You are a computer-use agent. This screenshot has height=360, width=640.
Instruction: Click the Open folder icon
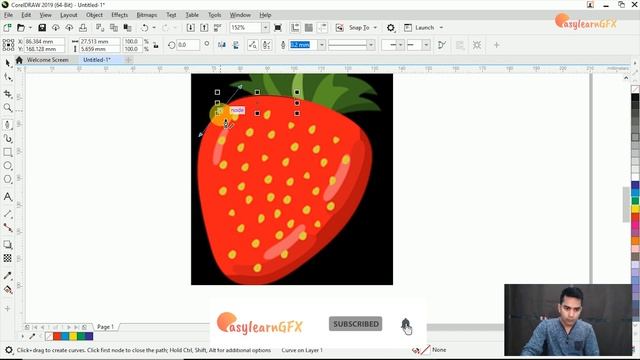click(x=21, y=28)
